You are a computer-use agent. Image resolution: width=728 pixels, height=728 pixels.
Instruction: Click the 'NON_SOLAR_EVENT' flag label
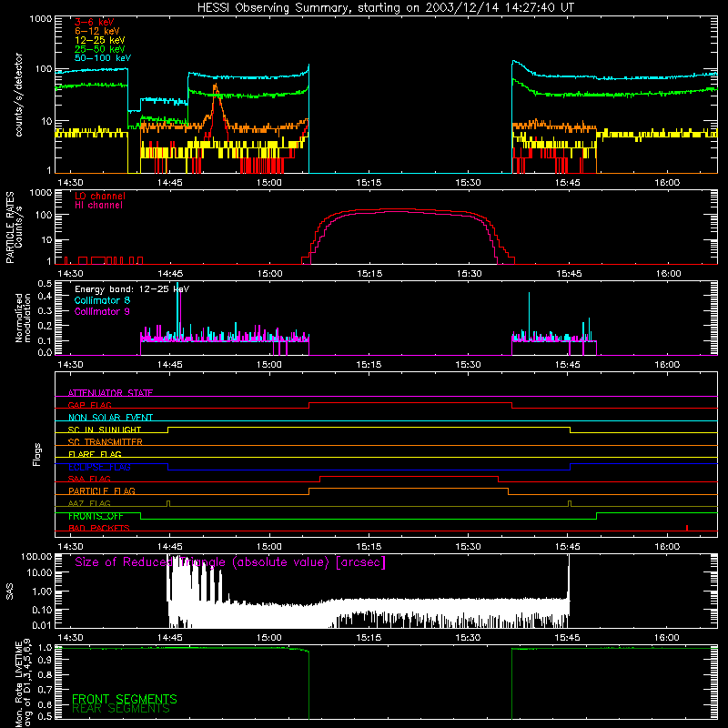[110, 418]
